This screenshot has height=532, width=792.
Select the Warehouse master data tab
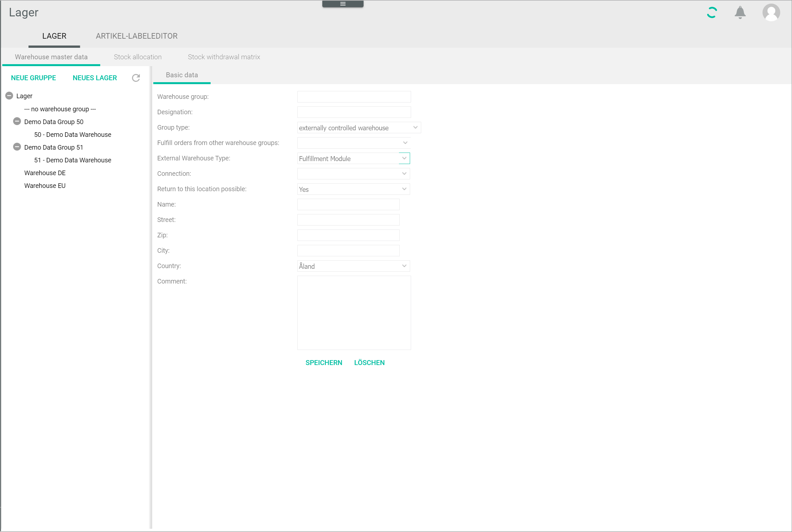click(51, 57)
